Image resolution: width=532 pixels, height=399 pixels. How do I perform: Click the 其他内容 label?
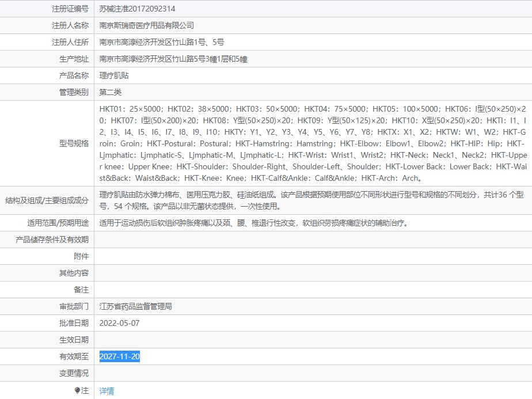74,273
